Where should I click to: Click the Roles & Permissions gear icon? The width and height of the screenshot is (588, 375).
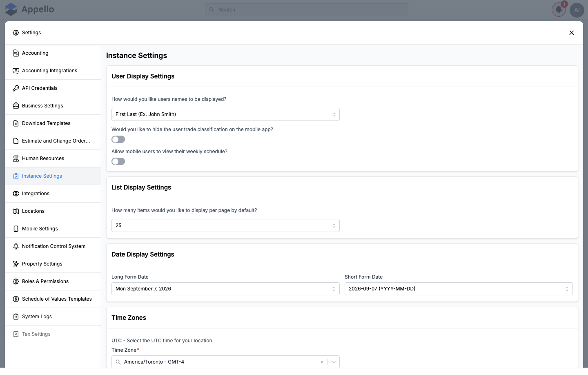pyautogui.click(x=16, y=281)
